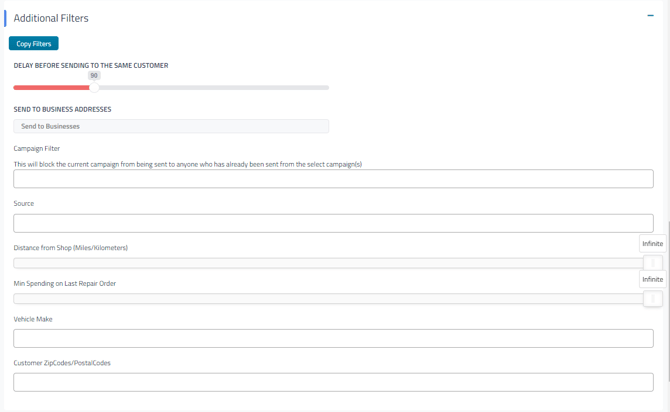Click the Customer ZipCodes/PostalCodes field
Image resolution: width=670 pixels, height=412 pixels.
pyautogui.click(x=333, y=382)
